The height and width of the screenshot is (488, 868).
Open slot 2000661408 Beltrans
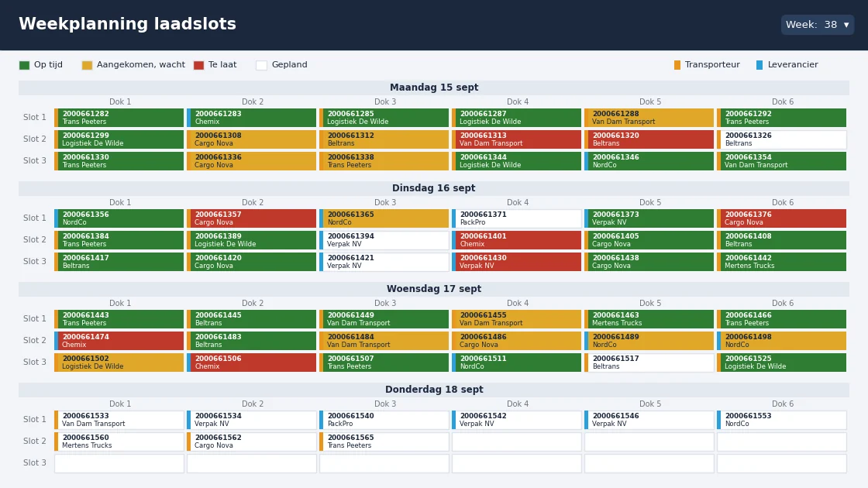pyautogui.click(x=782, y=240)
